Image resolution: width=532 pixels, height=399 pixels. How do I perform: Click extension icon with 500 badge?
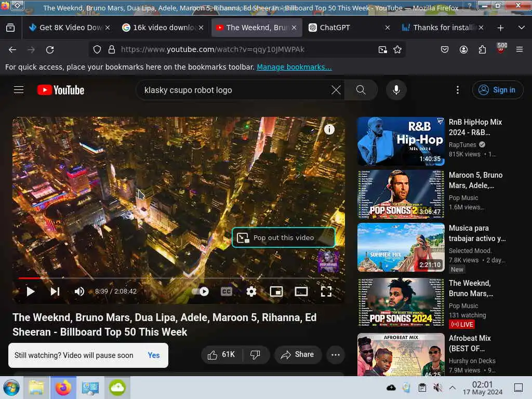pyautogui.click(x=501, y=48)
